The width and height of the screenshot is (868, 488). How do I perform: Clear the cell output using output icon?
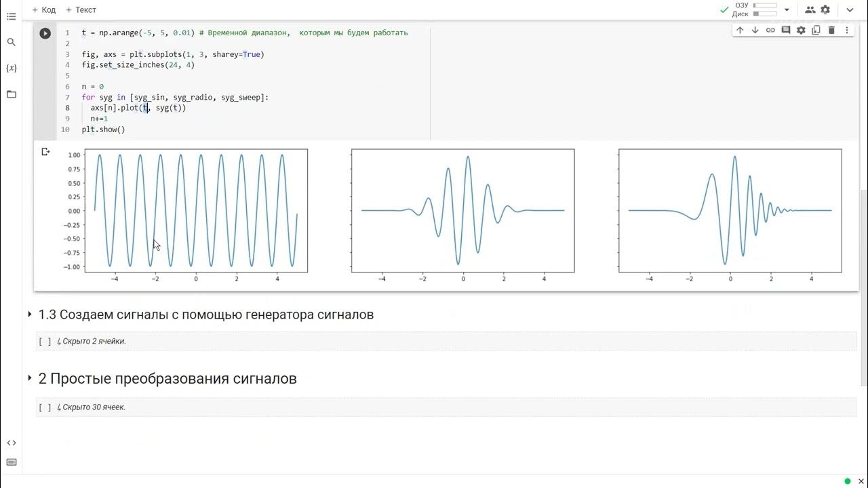click(45, 152)
